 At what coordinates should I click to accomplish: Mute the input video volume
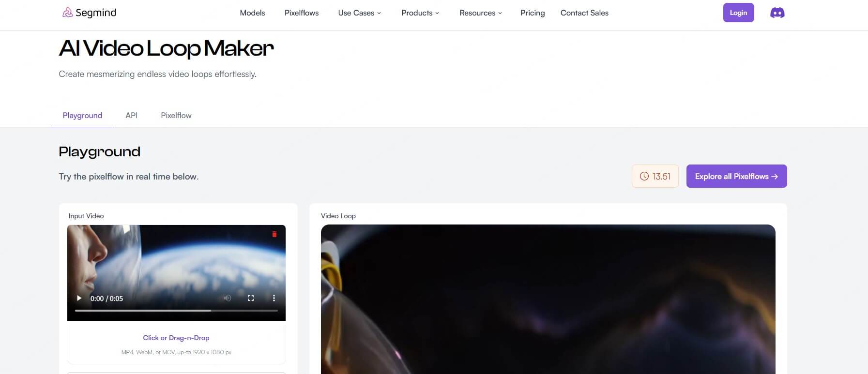pyautogui.click(x=227, y=298)
